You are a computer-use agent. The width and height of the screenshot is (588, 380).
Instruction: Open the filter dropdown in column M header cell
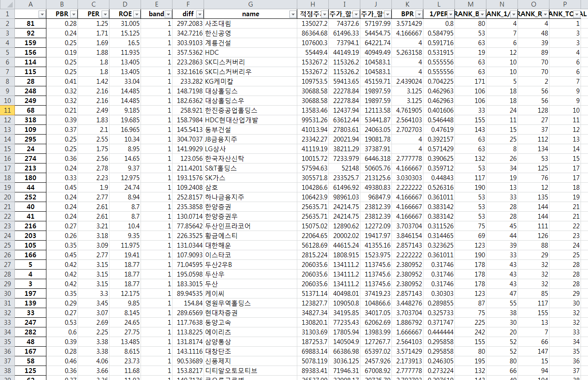[482, 14]
